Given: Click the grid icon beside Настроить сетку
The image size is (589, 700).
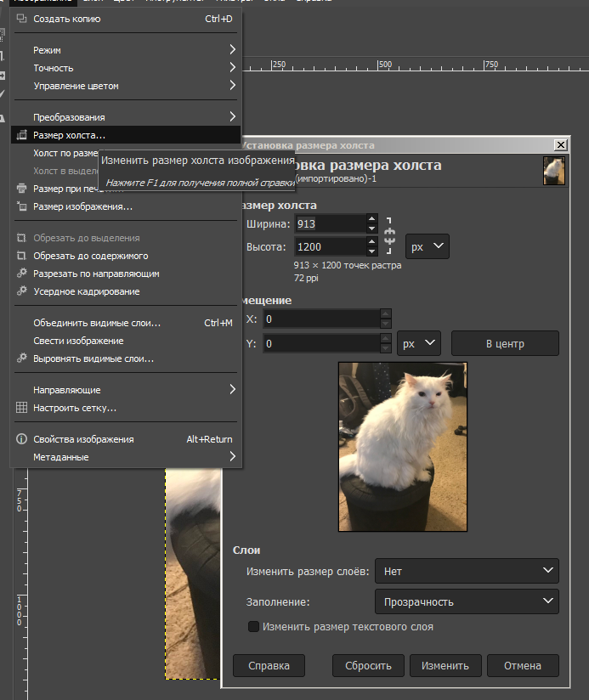Looking at the screenshot, I should click(x=21, y=408).
